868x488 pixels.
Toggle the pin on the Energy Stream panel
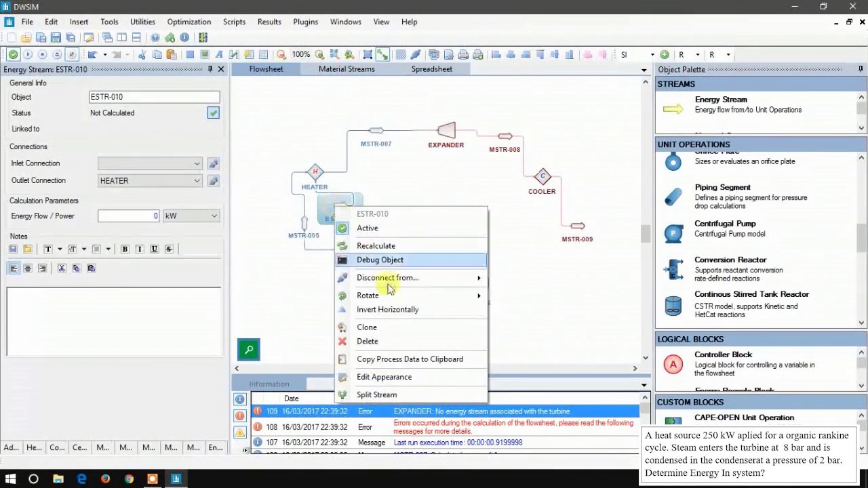210,69
